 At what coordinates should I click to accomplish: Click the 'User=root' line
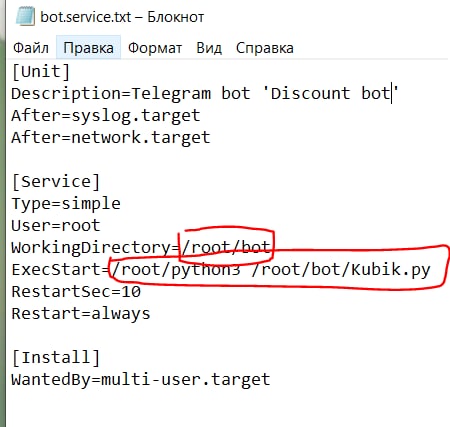coord(56,226)
